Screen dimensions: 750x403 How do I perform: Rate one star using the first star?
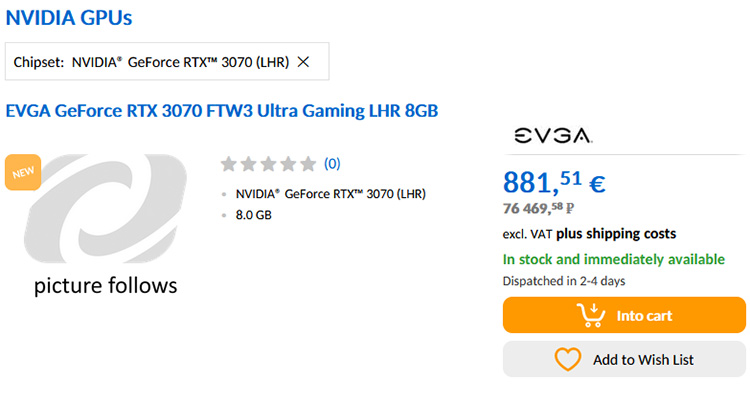[x=228, y=164]
